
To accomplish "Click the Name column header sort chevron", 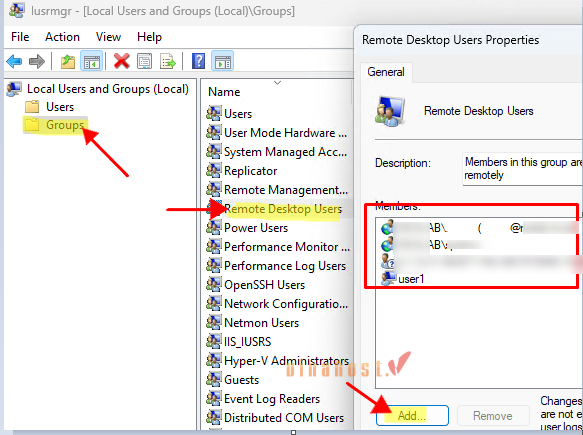I will [x=277, y=83].
